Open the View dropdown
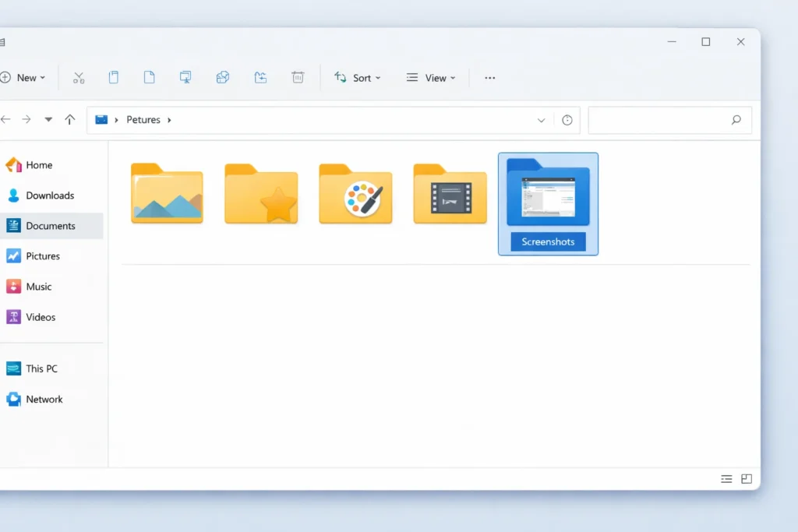 (x=431, y=77)
